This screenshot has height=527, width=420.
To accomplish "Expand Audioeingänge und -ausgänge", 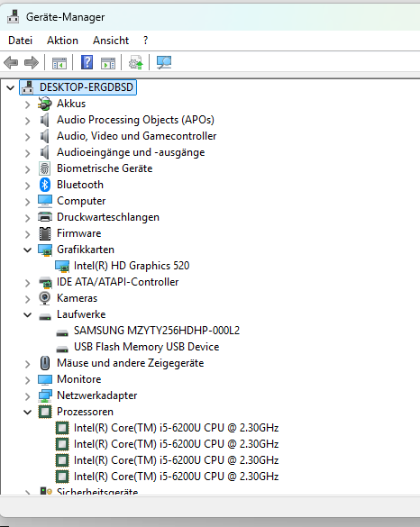I will pos(28,153).
